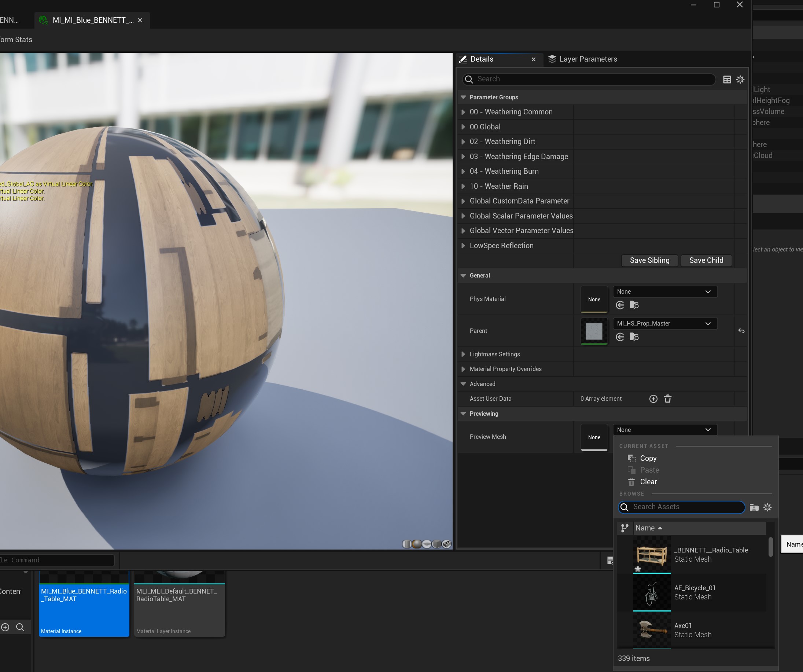Click add plus icon in Content Browser sidebar
The height and width of the screenshot is (672, 803).
[5, 627]
